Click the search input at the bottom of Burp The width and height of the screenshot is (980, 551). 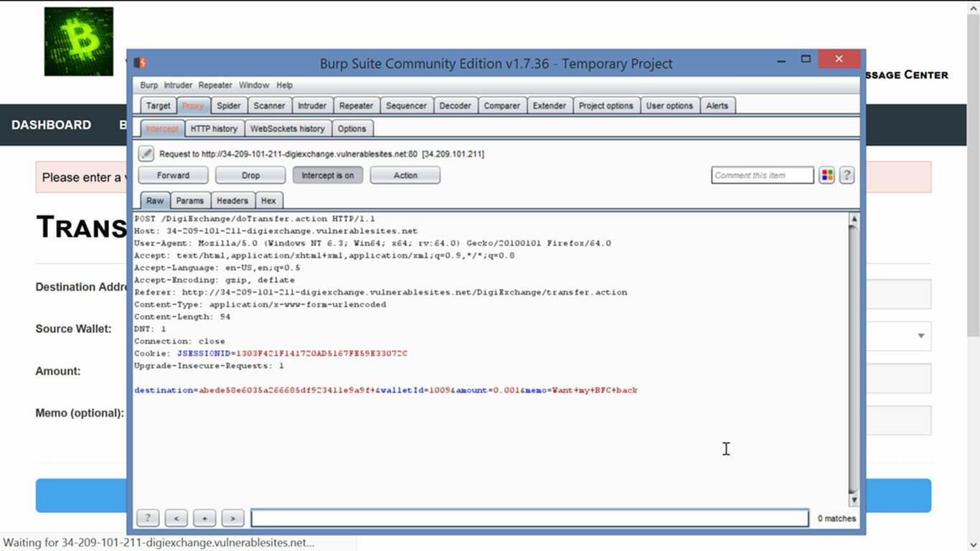click(529, 517)
